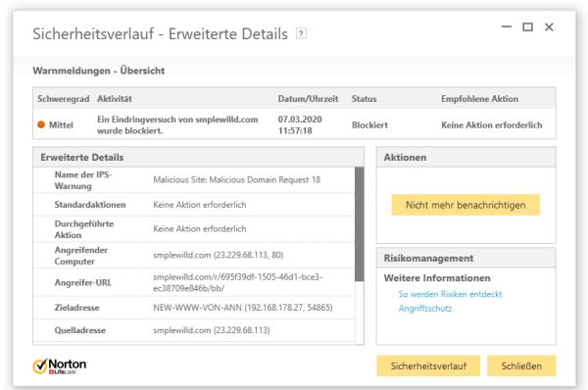Click 'Keine Aktion erforderlich' in Empfohlene Aktion column

click(491, 124)
